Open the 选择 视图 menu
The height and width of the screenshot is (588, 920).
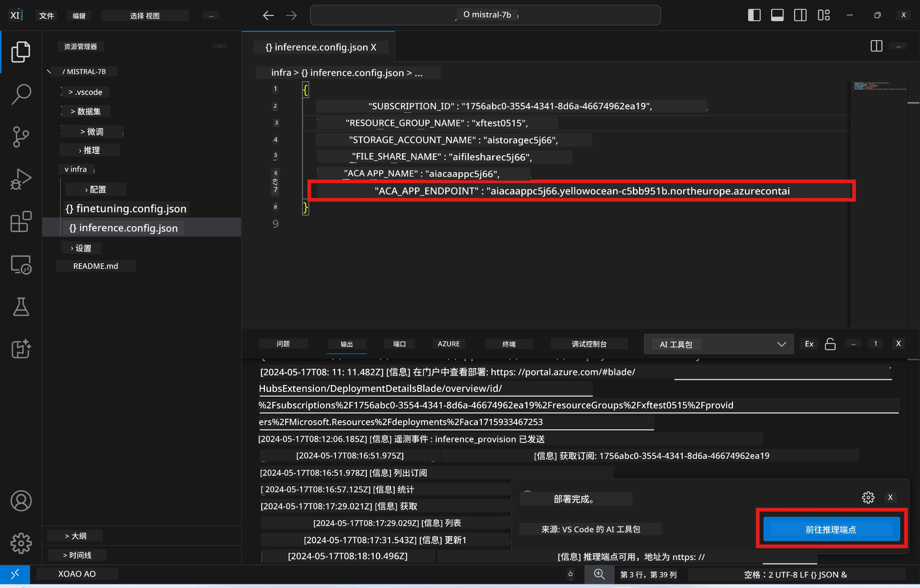click(x=145, y=16)
